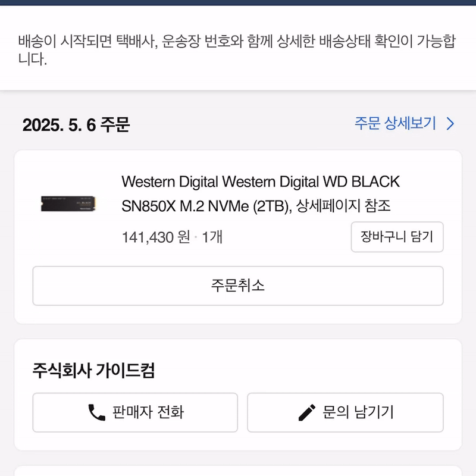This screenshot has height=476, width=476.
Task: Click the phone icon for seller call
Action: 96,412
